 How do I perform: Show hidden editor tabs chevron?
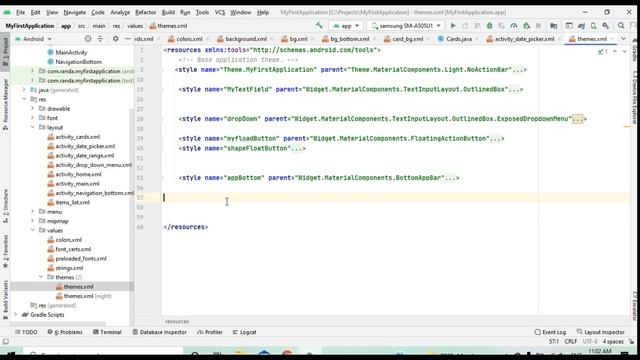tap(623, 39)
